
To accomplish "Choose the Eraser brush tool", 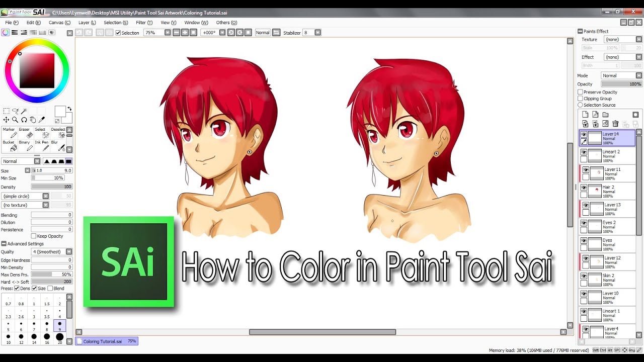I will pos(26,133).
